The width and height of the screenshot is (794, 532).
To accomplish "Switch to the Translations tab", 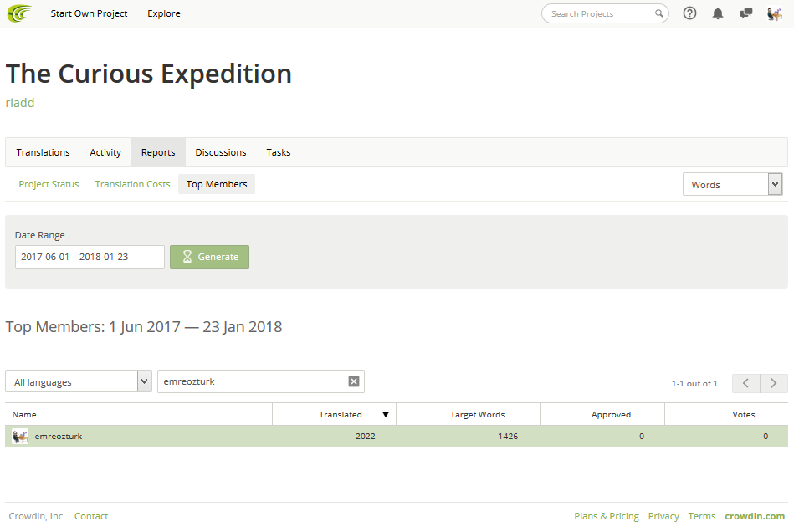I will [43, 152].
